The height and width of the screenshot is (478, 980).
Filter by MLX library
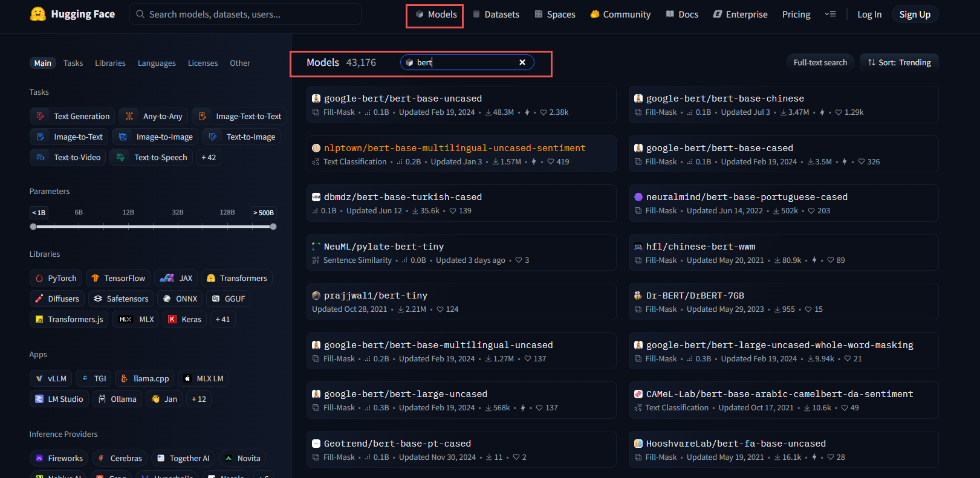[x=136, y=319]
